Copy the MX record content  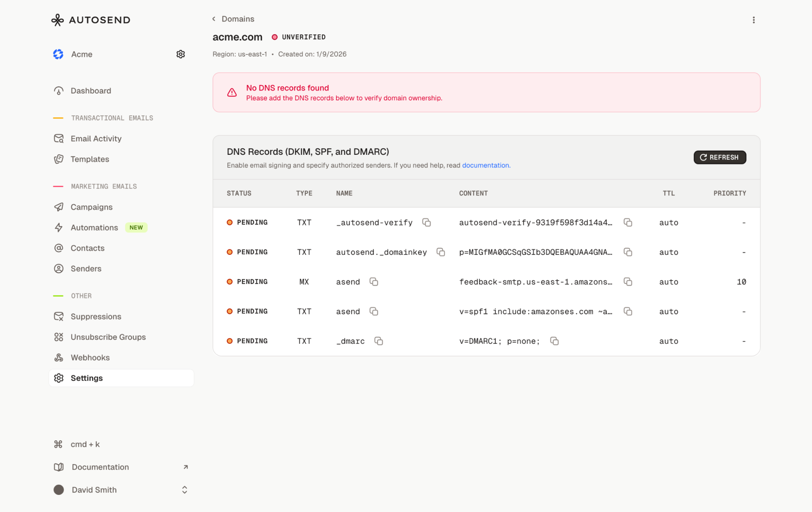click(x=628, y=282)
